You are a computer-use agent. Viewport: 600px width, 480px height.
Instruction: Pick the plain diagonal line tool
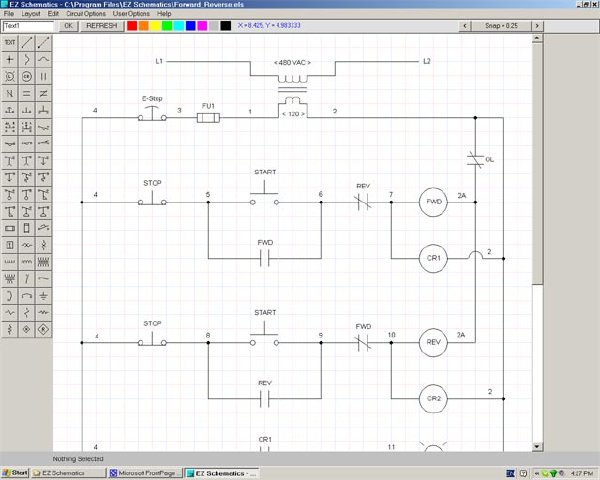coord(26,42)
